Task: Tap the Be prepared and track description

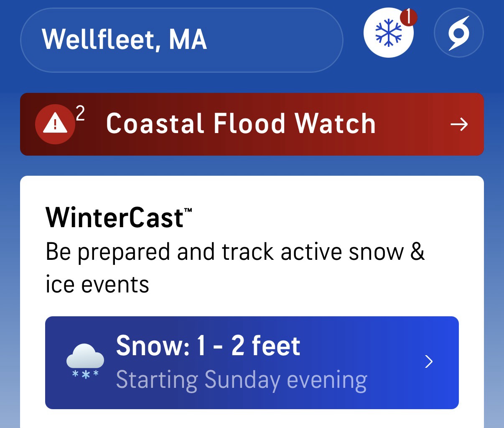Action: click(x=234, y=252)
